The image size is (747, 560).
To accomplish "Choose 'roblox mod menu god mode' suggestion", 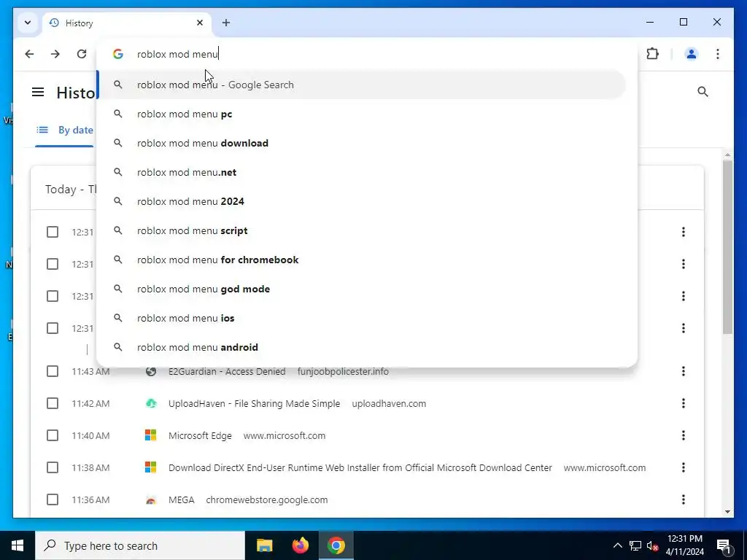I will 362,289.
